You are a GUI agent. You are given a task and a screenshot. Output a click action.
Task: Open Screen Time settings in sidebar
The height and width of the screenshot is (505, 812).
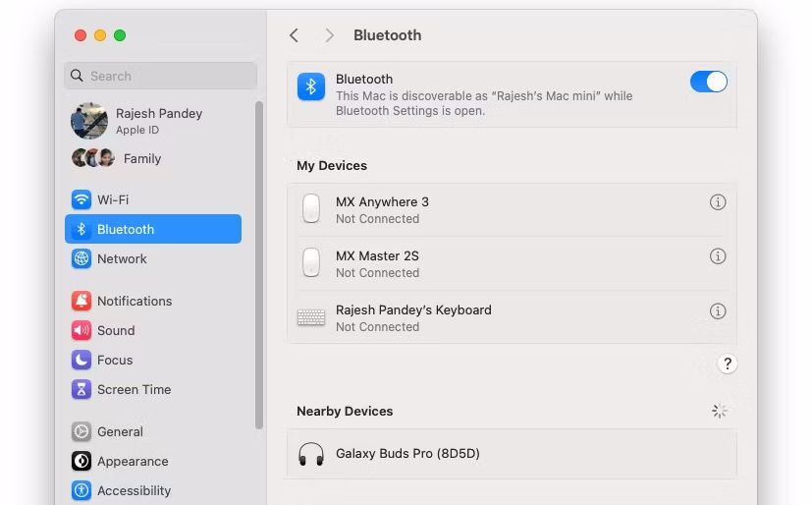pyautogui.click(x=153, y=389)
